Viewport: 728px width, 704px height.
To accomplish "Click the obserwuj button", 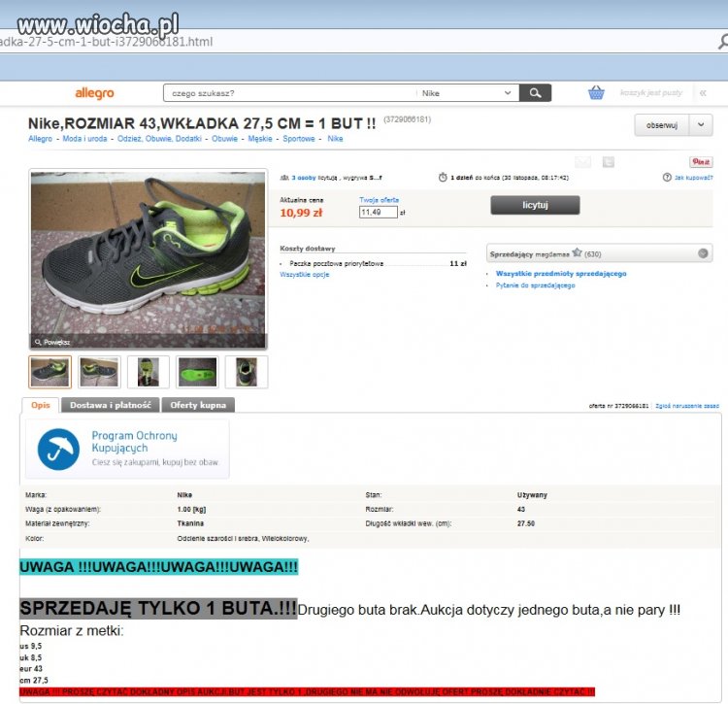I will [x=662, y=125].
